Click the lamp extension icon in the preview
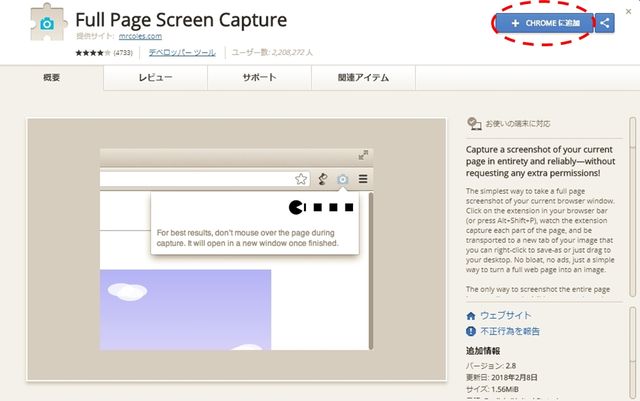 (322, 179)
